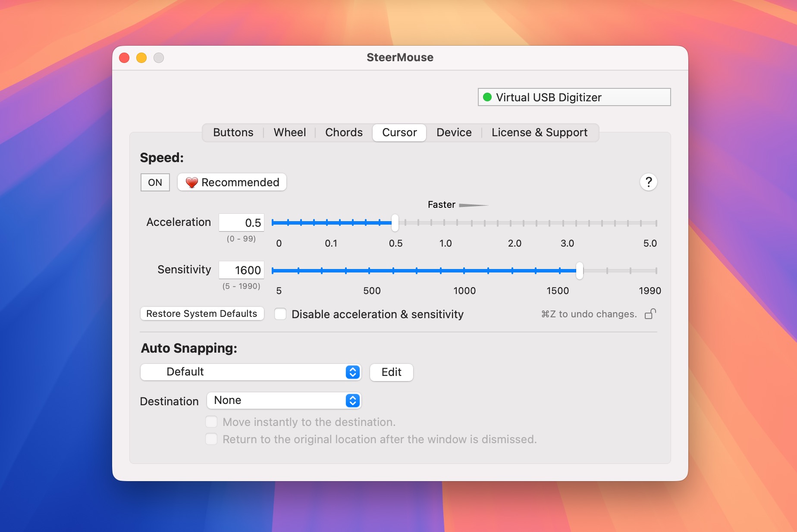Click the Sensitivity slider handle
The width and height of the screenshot is (797, 532).
[580, 270]
